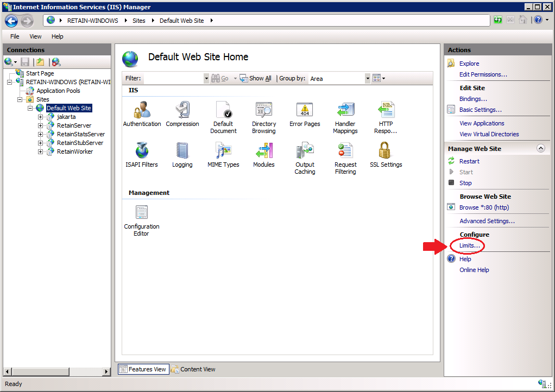The height and width of the screenshot is (392, 555).
Task: Click View Virtual Directories link
Action: [489, 135]
